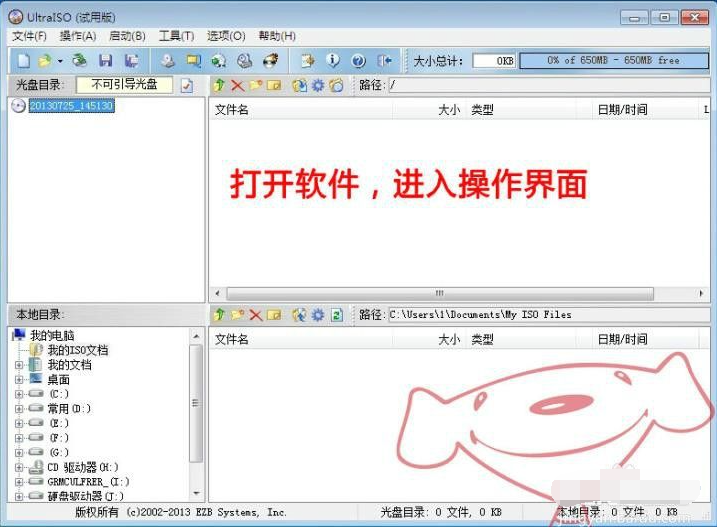Open the 文件(F) menu
The width and height of the screenshot is (717, 527).
[30, 36]
